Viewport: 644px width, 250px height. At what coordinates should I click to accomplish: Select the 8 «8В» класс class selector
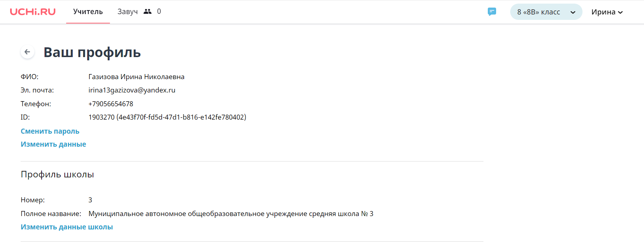546,12
